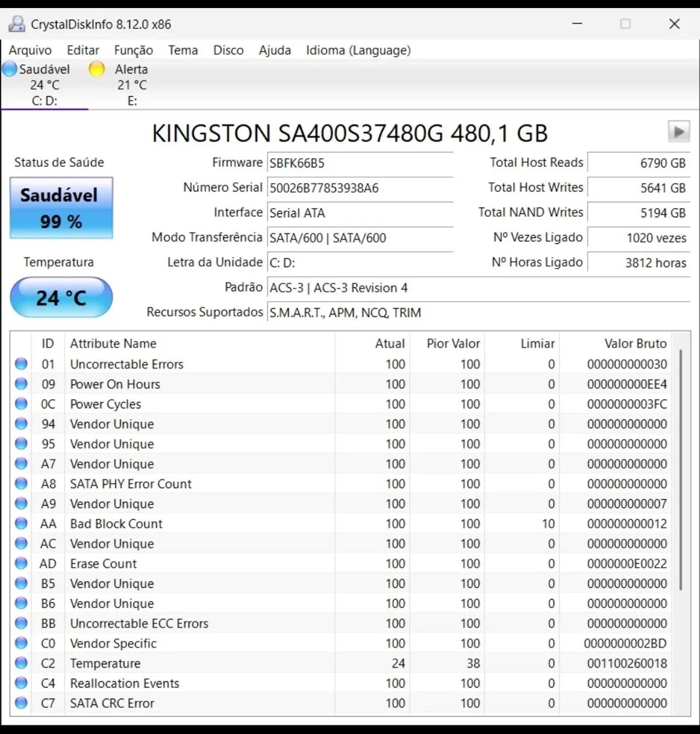The height and width of the screenshot is (734, 700).
Task: Open the Arquivo menu
Action: (x=30, y=50)
